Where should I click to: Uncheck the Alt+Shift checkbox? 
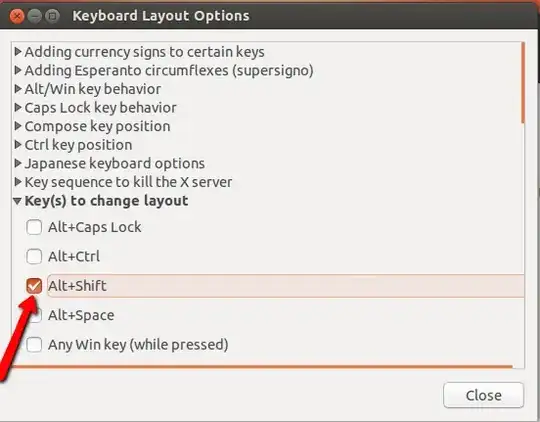pos(34,286)
